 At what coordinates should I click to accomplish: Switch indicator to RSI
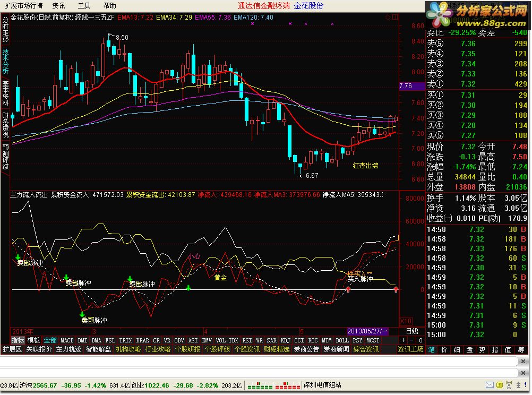(247, 340)
